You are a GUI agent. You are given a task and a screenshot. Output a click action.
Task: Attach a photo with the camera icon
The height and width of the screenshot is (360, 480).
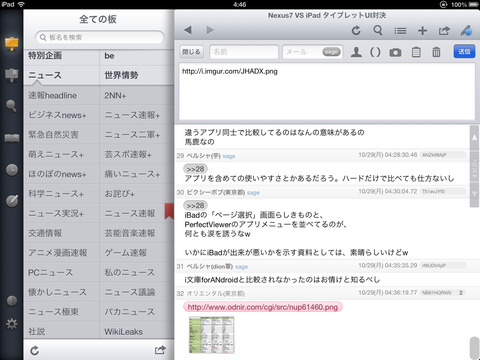(x=395, y=52)
